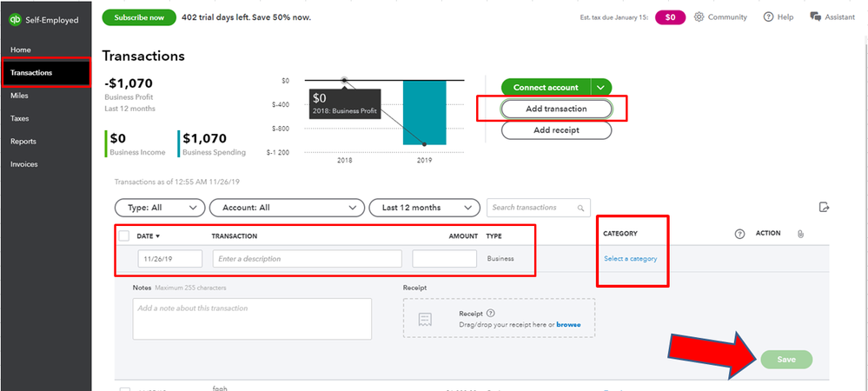Open the Account: All dropdown
This screenshot has height=391, width=868.
point(287,208)
